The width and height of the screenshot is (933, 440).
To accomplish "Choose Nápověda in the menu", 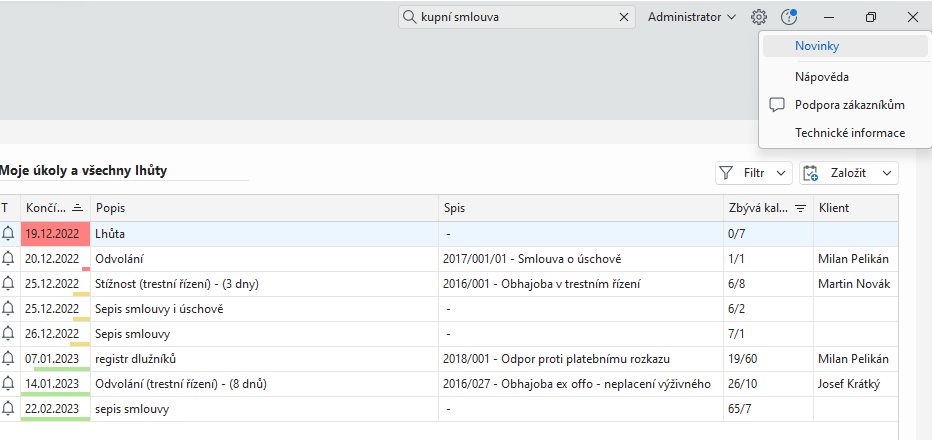I will [822, 76].
